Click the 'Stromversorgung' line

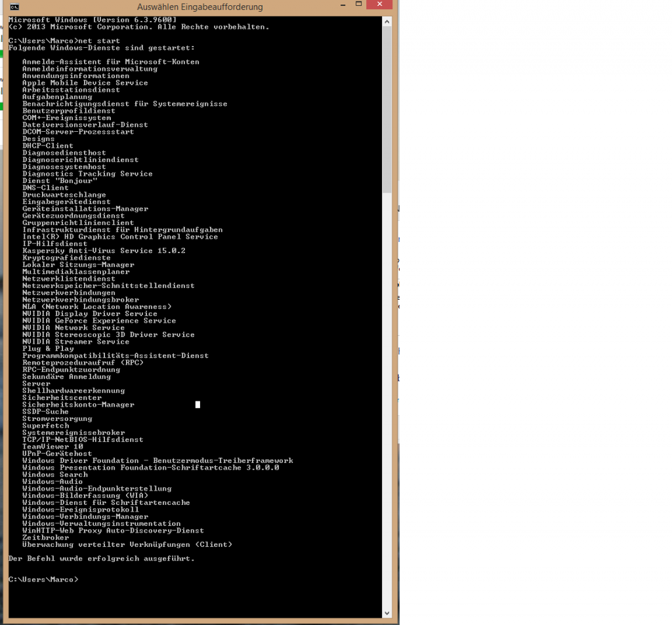(57, 418)
